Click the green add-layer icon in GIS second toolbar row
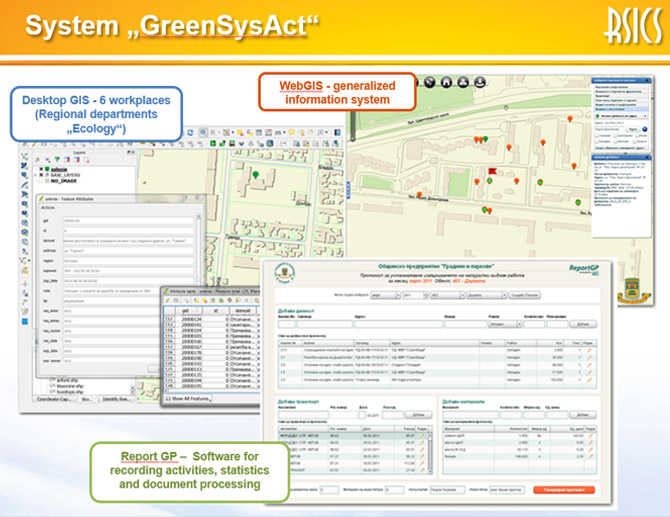The width and height of the screenshot is (670, 517). 212,144
